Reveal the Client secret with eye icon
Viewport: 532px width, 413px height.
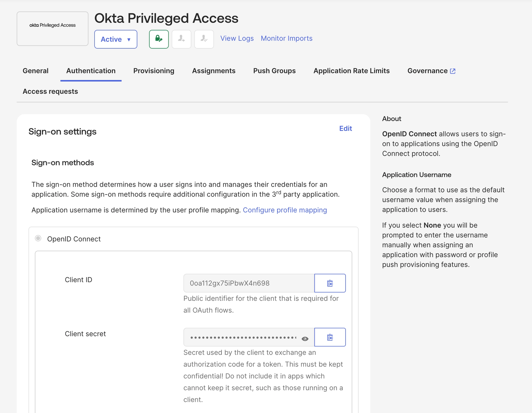point(305,339)
